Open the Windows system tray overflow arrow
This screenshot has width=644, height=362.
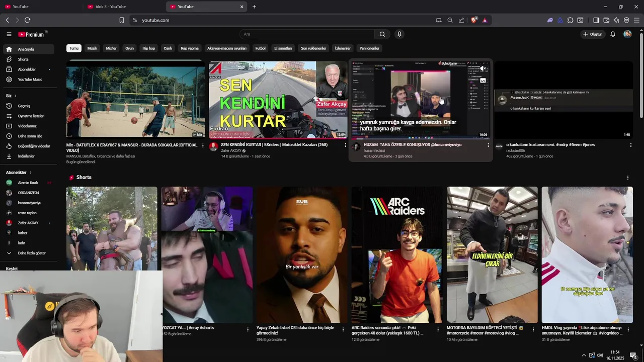pyautogui.click(x=584, y=355)
